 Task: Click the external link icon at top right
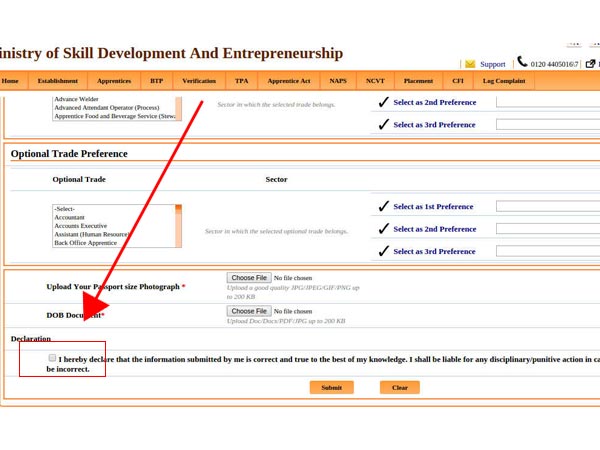point(590,64)
